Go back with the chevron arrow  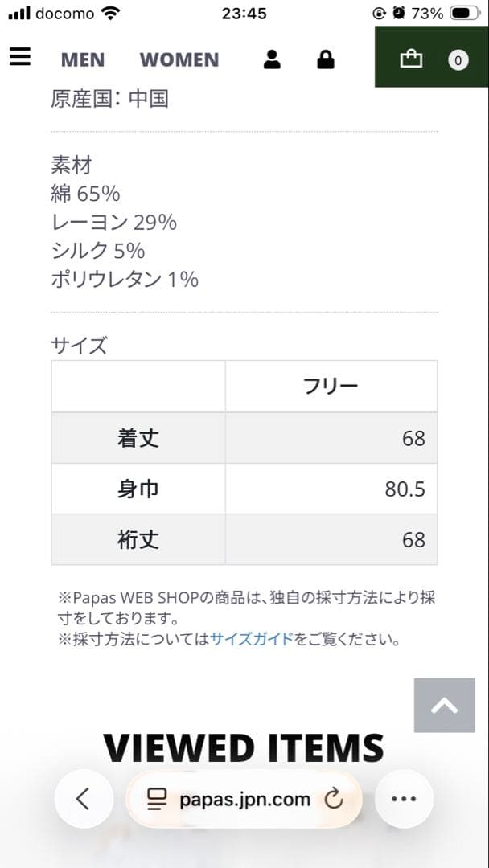click(x=84, y=799)
